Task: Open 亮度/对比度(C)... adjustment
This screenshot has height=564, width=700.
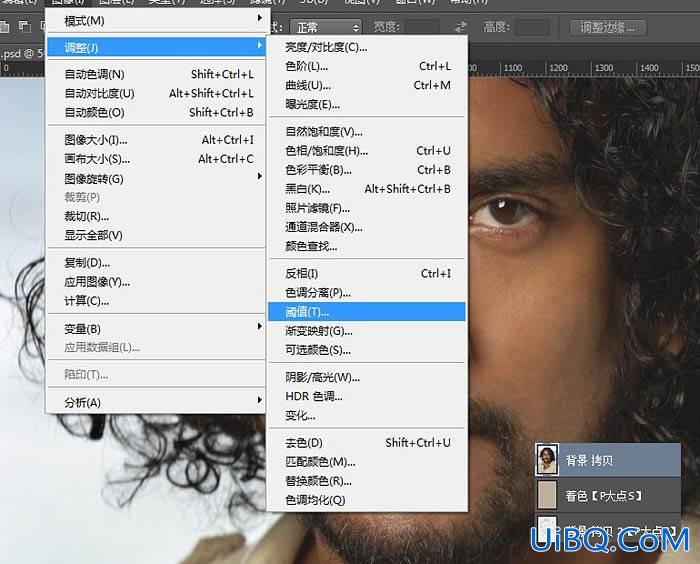Action: (367, 47)
